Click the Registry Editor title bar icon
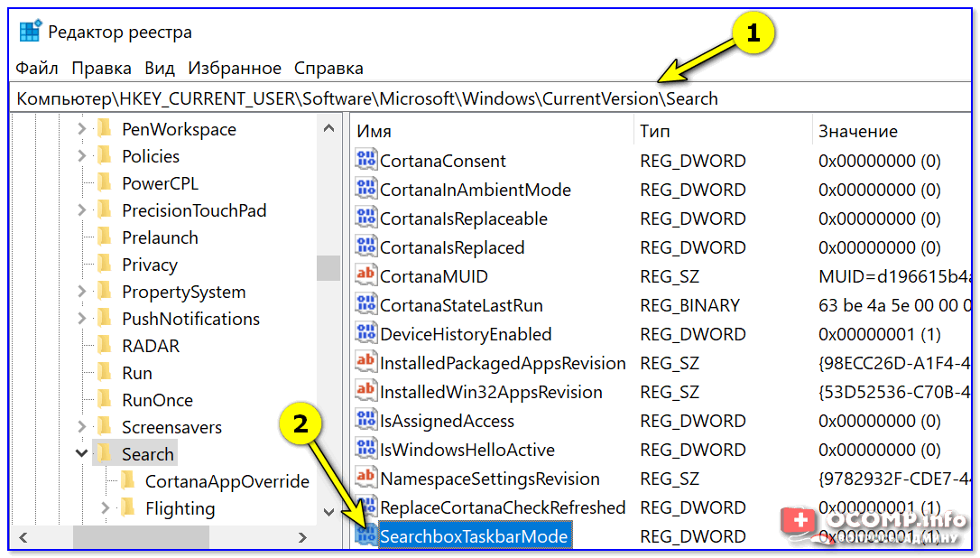Image resolution: width=980 pixels, height=558 pixels. [31, 33]
